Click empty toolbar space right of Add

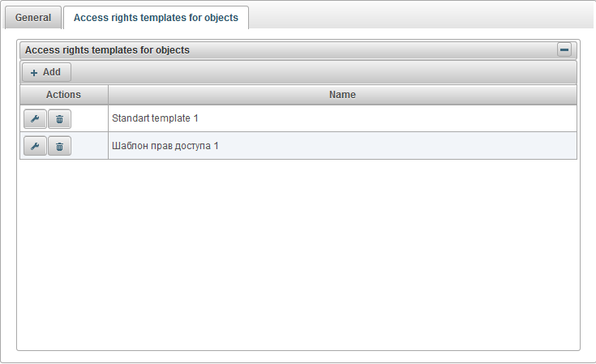pos(324,72)
